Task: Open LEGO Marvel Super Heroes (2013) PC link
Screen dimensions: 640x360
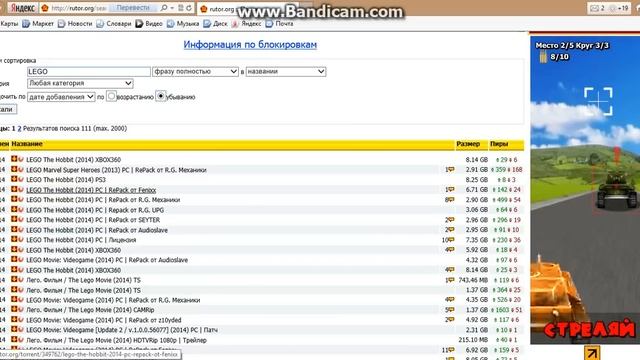Action: tap(116, 170)
